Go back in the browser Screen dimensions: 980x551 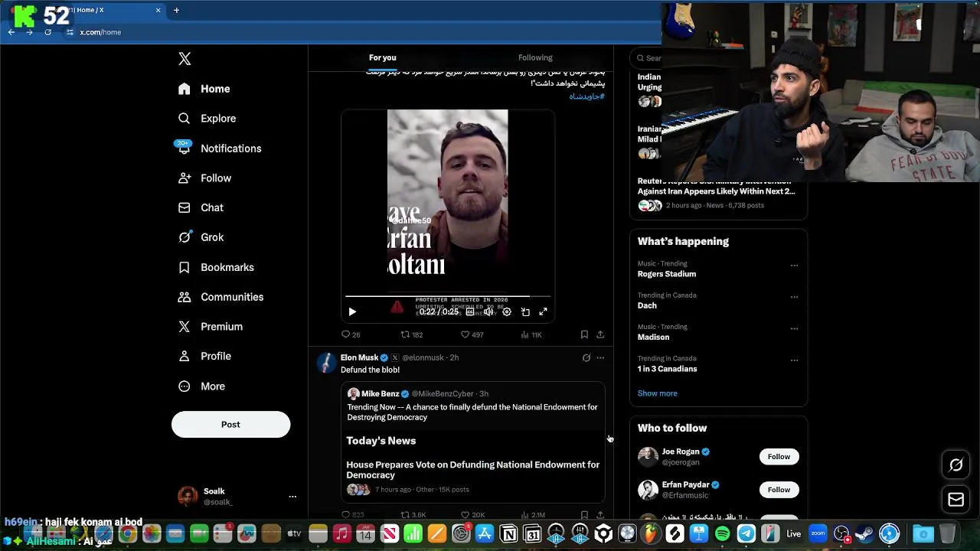11,32
